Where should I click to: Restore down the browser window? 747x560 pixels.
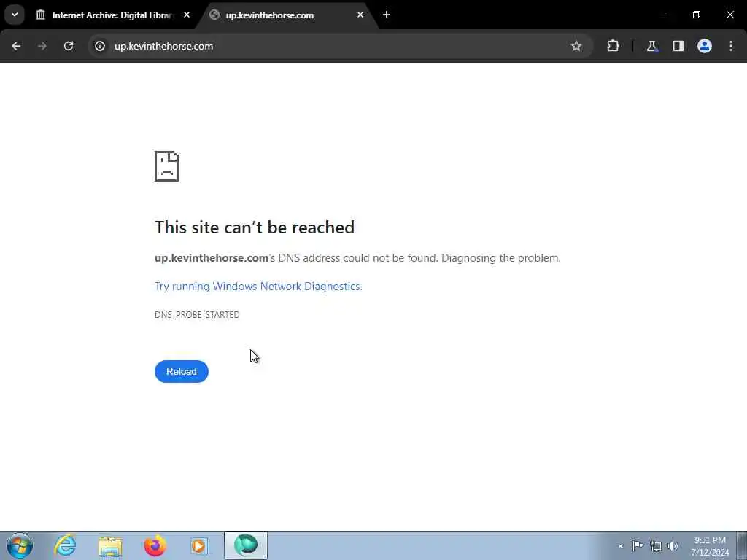click(697, 15)
